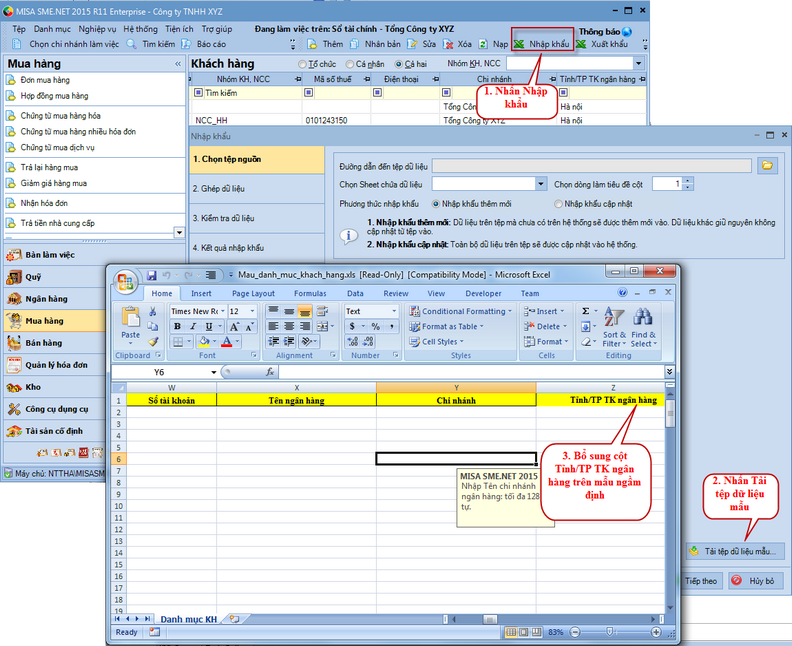Expand Cell Styles dropdown
Image resolution: width=792 pixels, height=646 pixels.
pyautogui.click(x=462, y=341)
